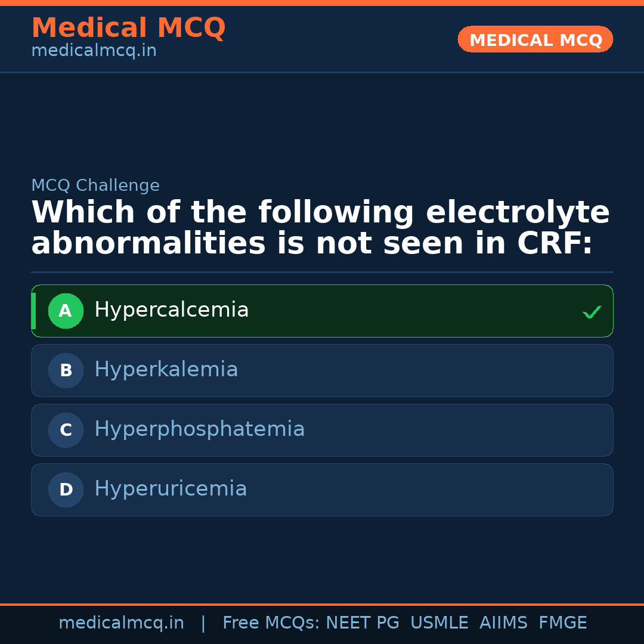This screenshot has height=644, width=644.
Task: Click the Free MCQs footer text
Action: click(271, 623)
